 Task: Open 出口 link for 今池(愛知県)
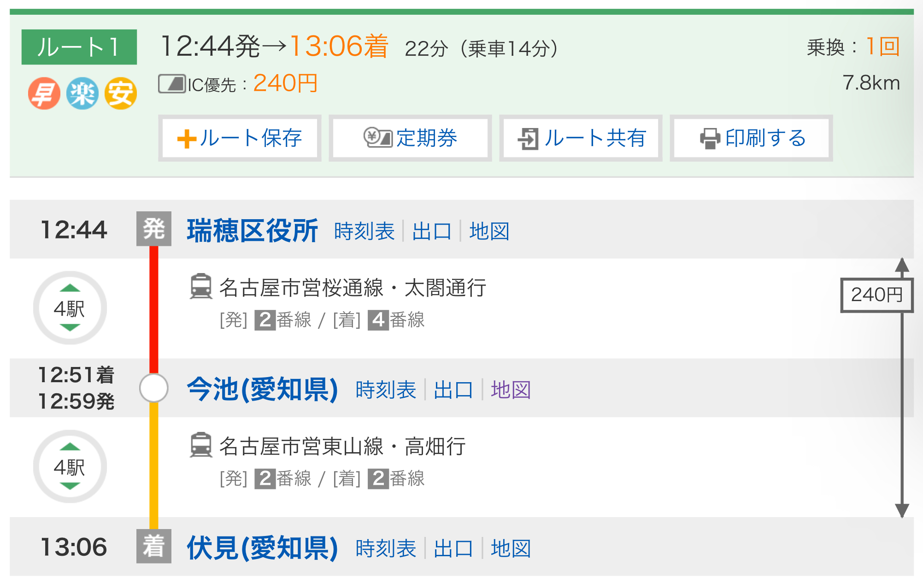453,390
